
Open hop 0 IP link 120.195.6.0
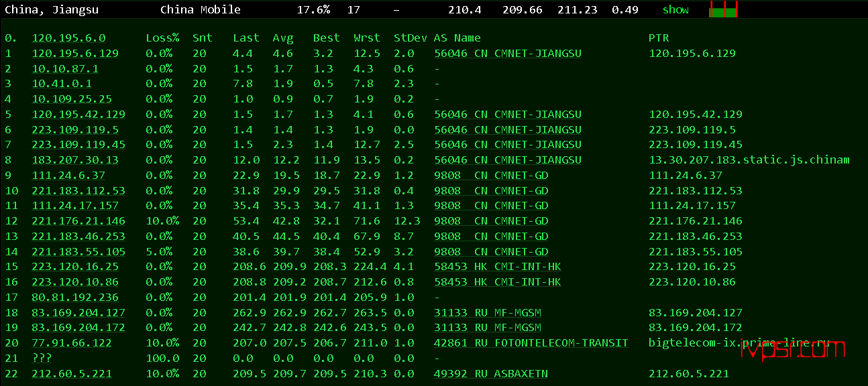(68, 38)
